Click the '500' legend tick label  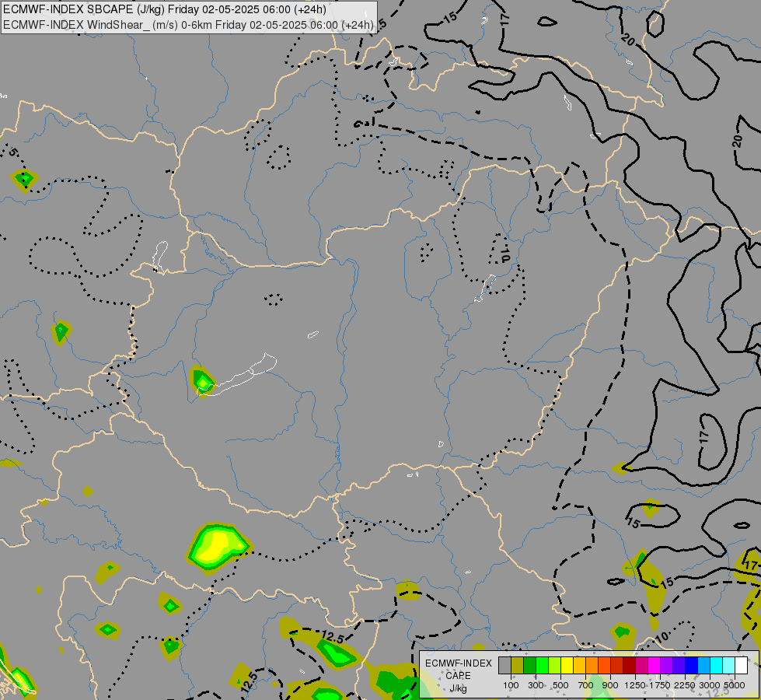(x=560, y=685)
